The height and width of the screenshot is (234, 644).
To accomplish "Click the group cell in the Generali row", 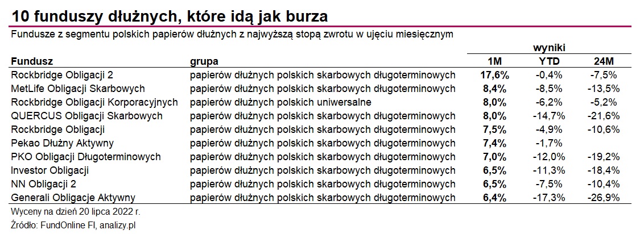I will click(x=323, y=198).
